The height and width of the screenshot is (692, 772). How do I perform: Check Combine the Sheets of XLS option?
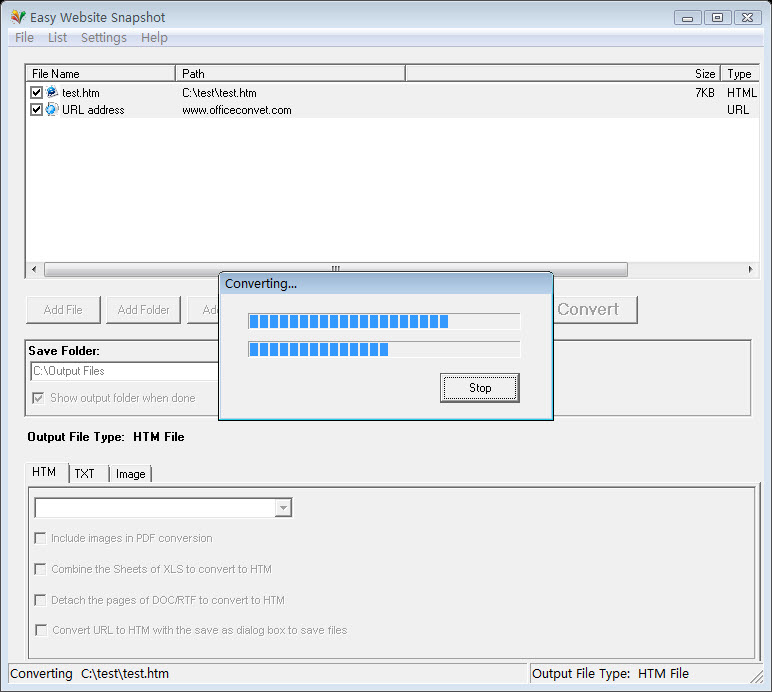pos(40,569)
